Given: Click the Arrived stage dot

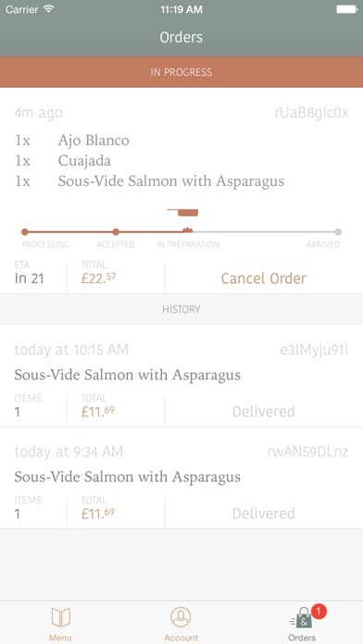Looking at the screenshot, I should (x=338, y=232).
